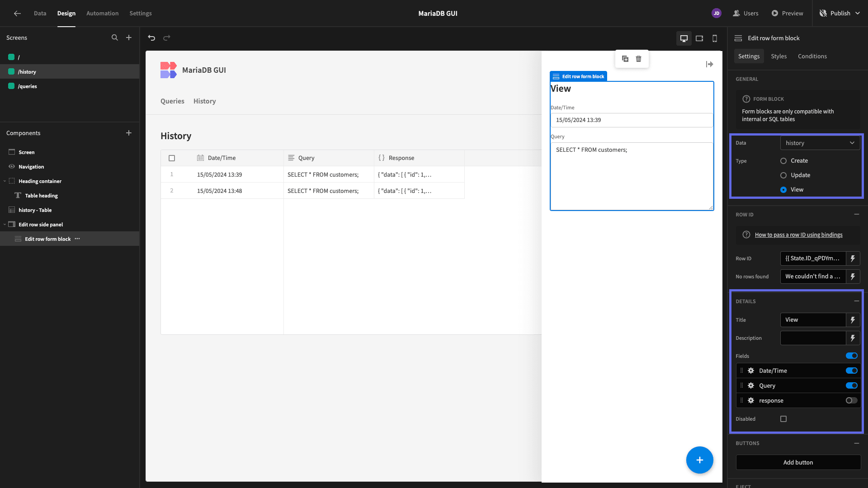Switch to desktop preview icon
The width and height of the screenshot is (868, 488).
click(684, 38)
